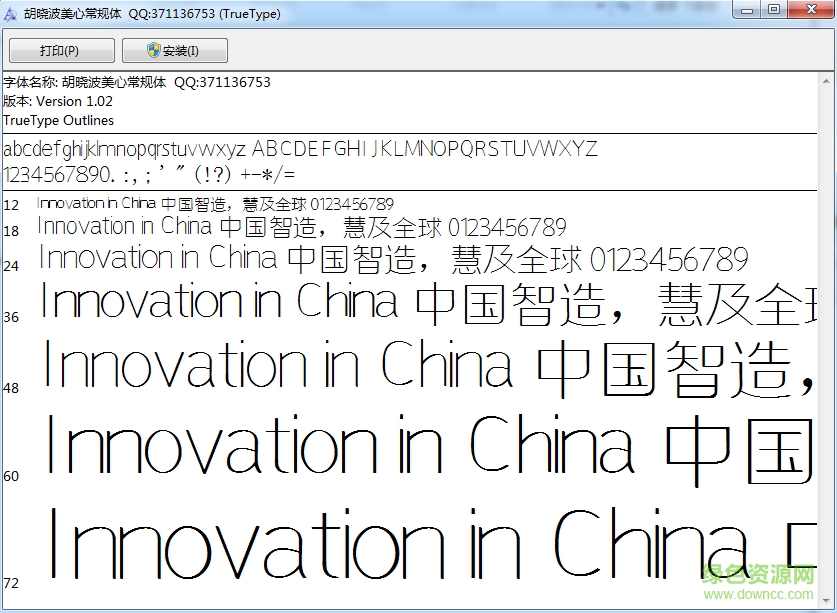Click the size label 36 on the left
The width and height of the screenshot is (837, 613).
click(x=13, y=317)
